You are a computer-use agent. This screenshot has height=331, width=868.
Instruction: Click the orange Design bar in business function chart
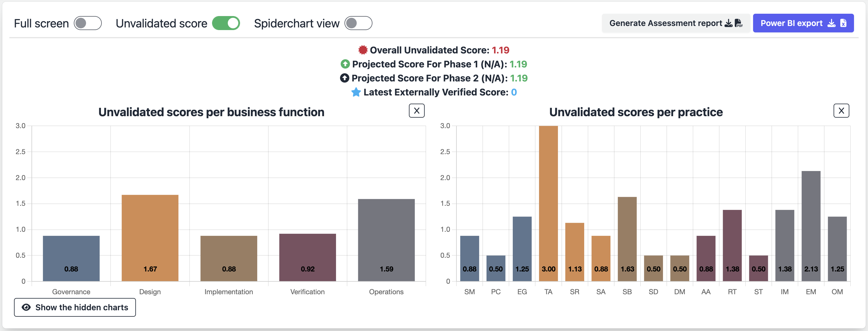point(150,238)
